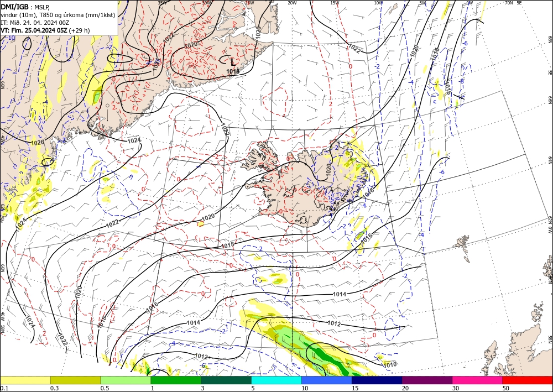Click the '5W' longitude label at top
553x392 pixels.
pyautogui.click(x=423, y=3)
